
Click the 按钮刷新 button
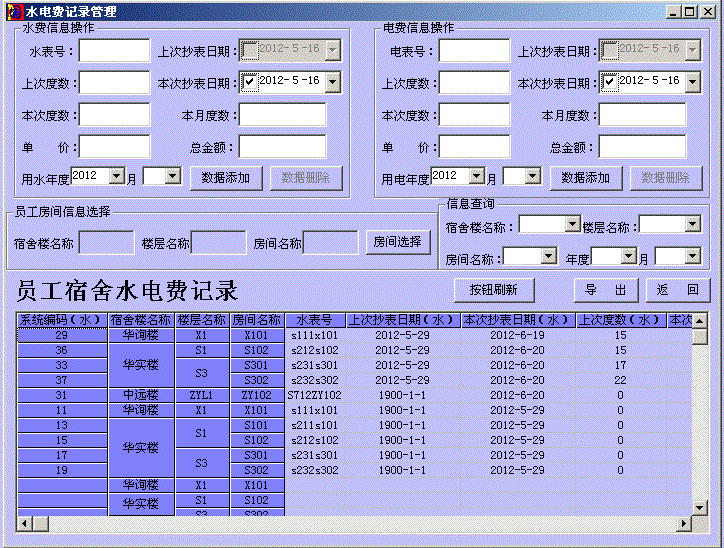(x=494, y=290)
